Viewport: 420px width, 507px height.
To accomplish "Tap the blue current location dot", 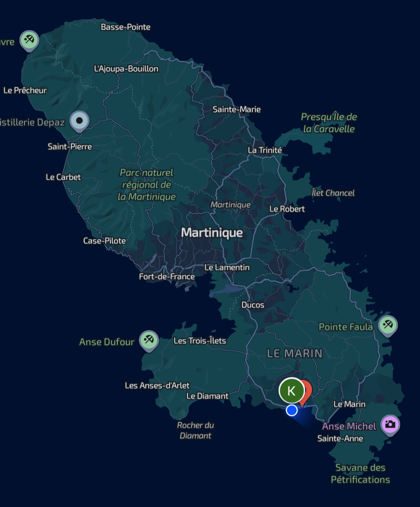I will point(292,410).
